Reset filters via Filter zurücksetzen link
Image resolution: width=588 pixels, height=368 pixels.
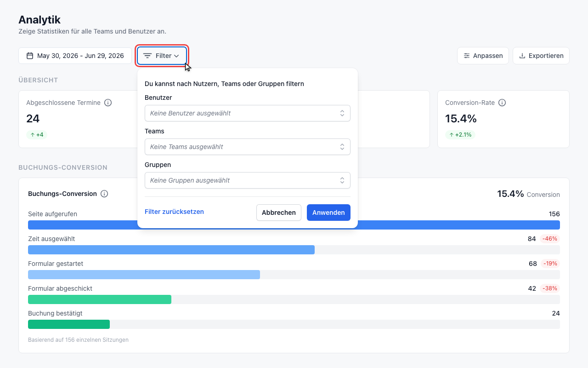[174, 212]
